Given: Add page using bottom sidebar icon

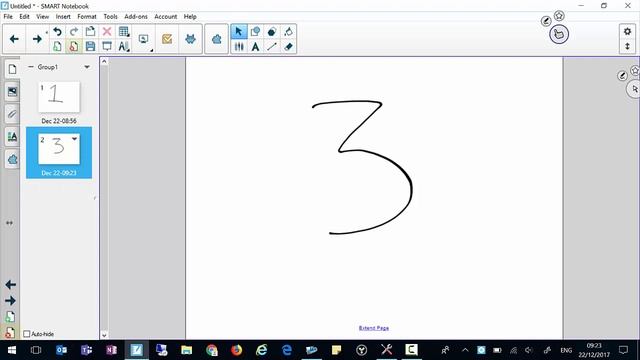Looking at the screenshot, I should pyautogui.click(x=11, y=317).
